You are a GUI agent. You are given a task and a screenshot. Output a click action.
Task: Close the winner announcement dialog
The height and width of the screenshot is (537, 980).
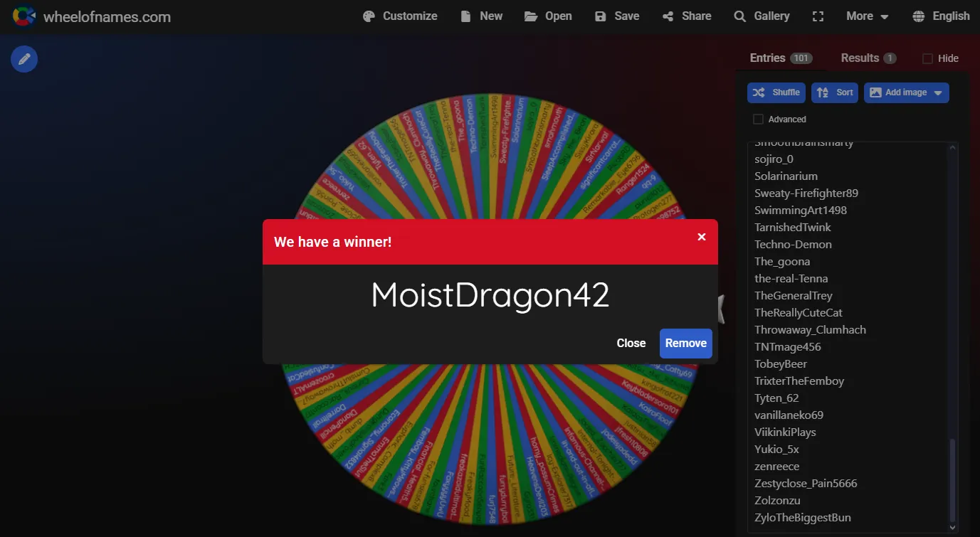point(631,343)
